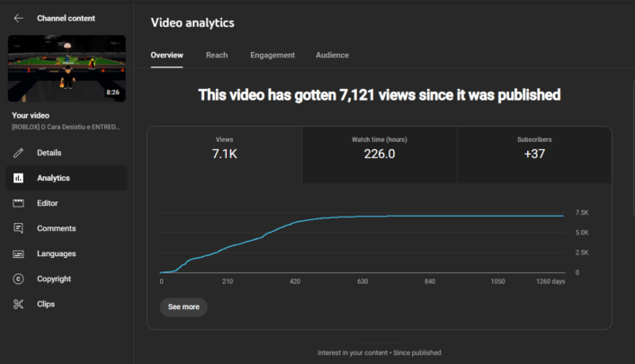
Task: Open the video thumbnail preview
Action: pos(67,68)
